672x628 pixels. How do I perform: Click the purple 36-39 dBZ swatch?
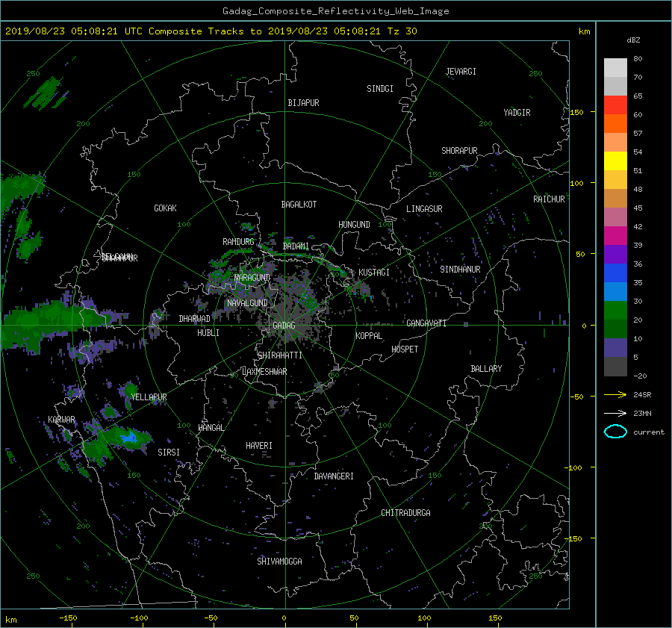point(615,254)
